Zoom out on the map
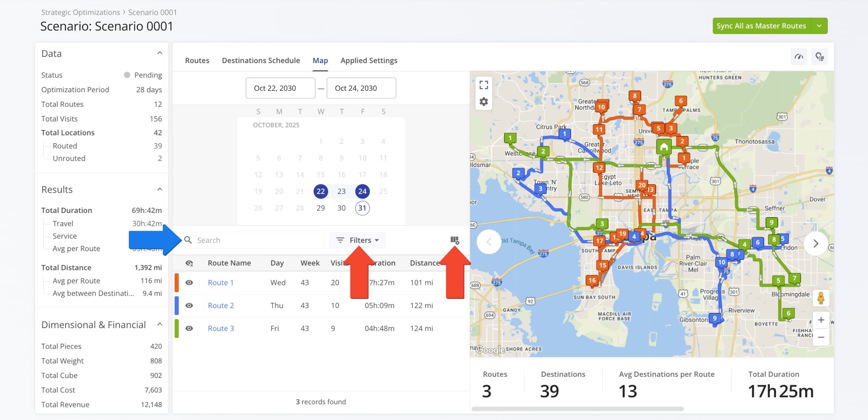868x420 pixels. 821,337
